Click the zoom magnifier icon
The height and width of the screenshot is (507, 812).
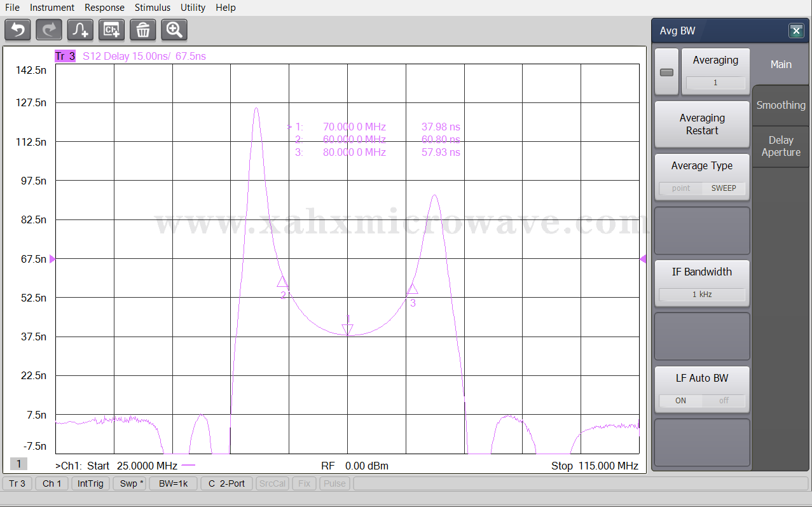pyautogui.click(x=174, y=29)
